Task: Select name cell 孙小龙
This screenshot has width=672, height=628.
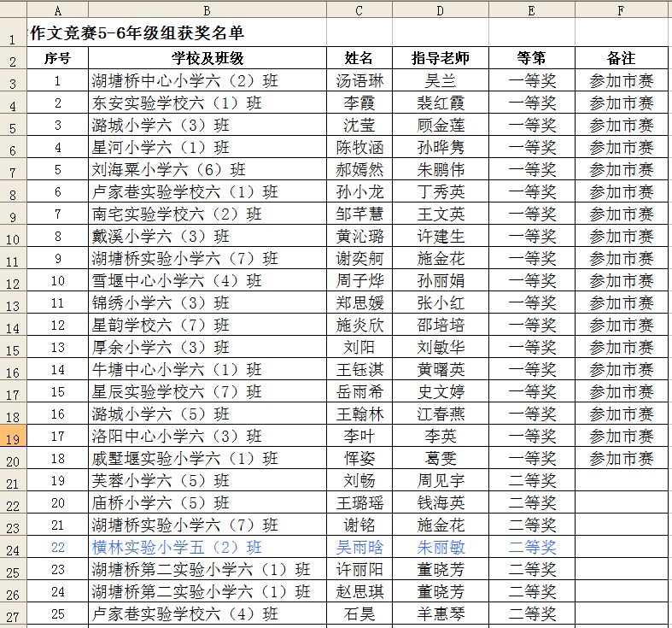Action: [x=359, y=191]
